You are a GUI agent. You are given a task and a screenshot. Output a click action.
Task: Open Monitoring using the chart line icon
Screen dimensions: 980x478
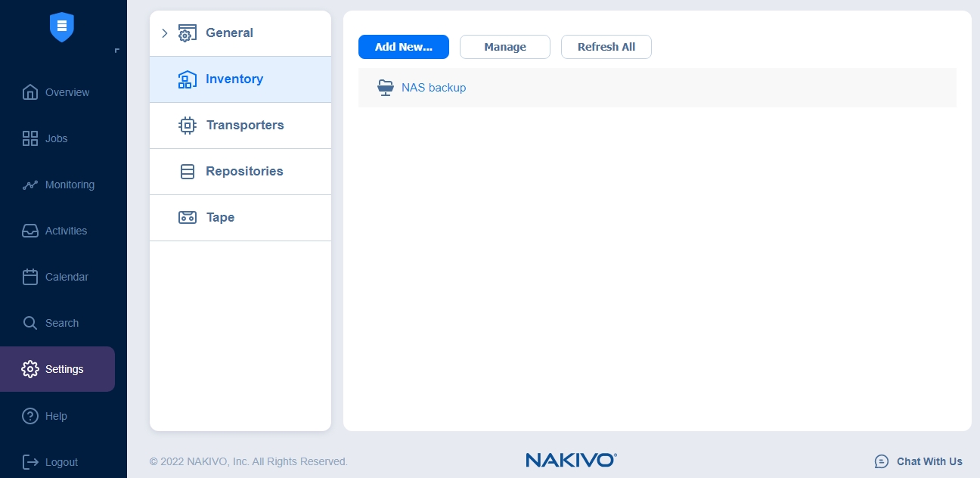point(30,185)
